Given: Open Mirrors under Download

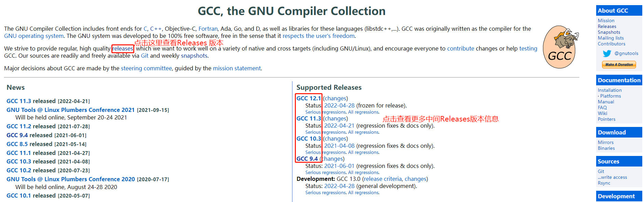Looking at the screenshot, I should (x=606, y=142).
